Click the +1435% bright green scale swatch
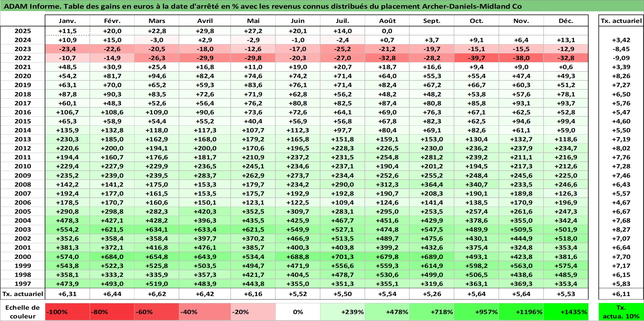Image resolution: width=644 pixels, height=321 pixels. pos(566,312)
